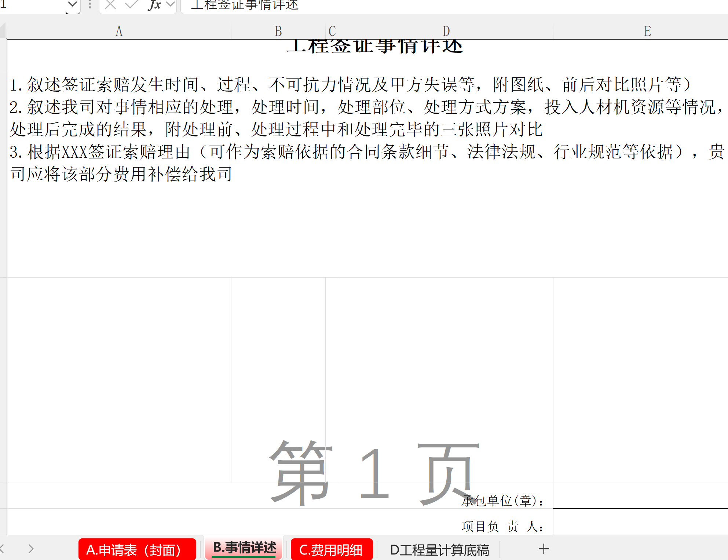Screen dimensions: 728x560
Task: Switch to the A.申请表（封面）sheet tab
Action: point(137,549)
